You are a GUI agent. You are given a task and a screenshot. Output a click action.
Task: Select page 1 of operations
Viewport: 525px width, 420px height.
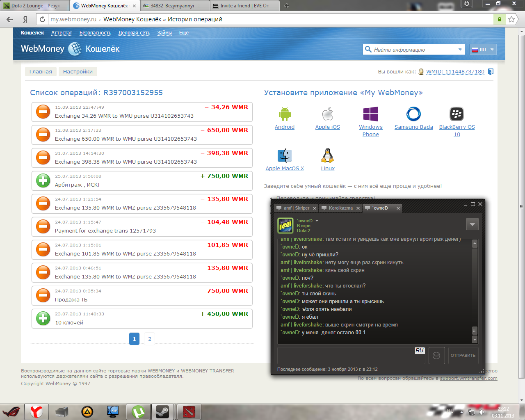pyautogui.click(x=134, y=339)
